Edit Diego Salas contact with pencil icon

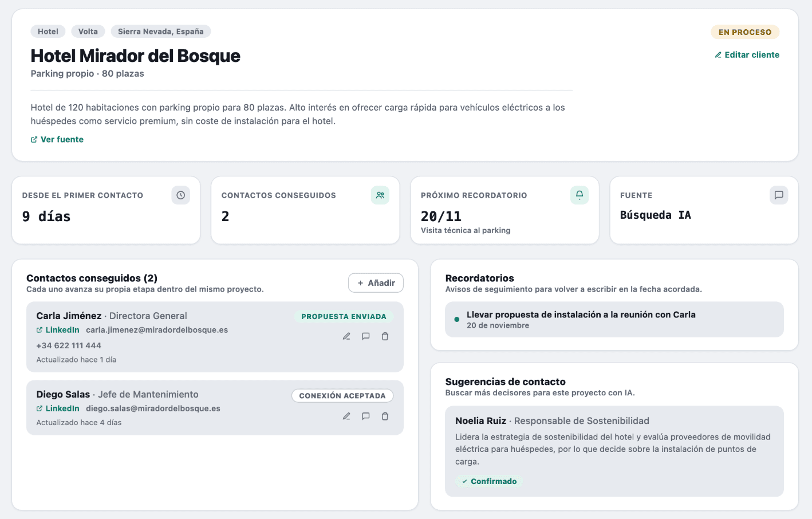click(x=346, y=416)
